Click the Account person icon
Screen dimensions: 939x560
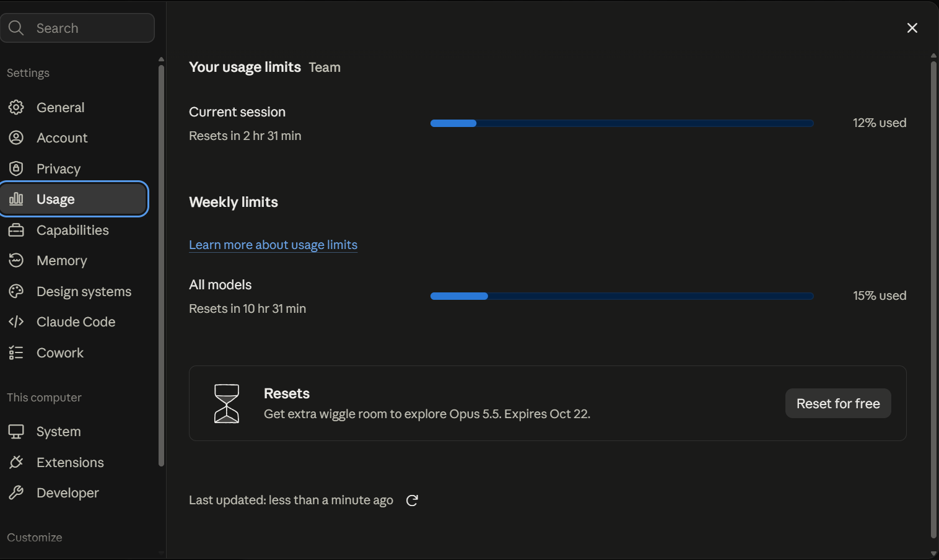(x=16, y=138)
